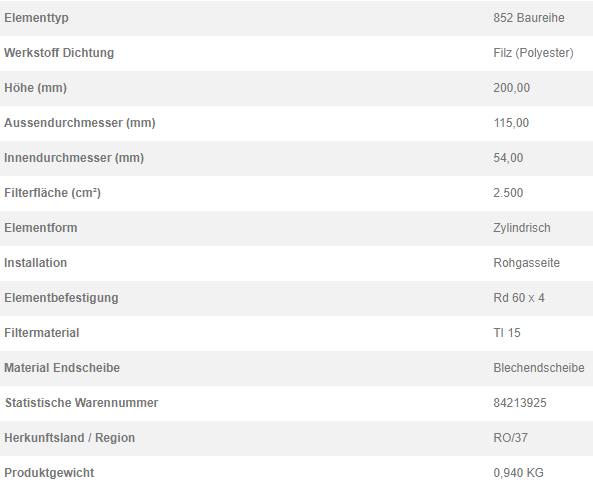593x486 pixels.
Task: Select the 200,00 height value
Action: pos(511,88)
